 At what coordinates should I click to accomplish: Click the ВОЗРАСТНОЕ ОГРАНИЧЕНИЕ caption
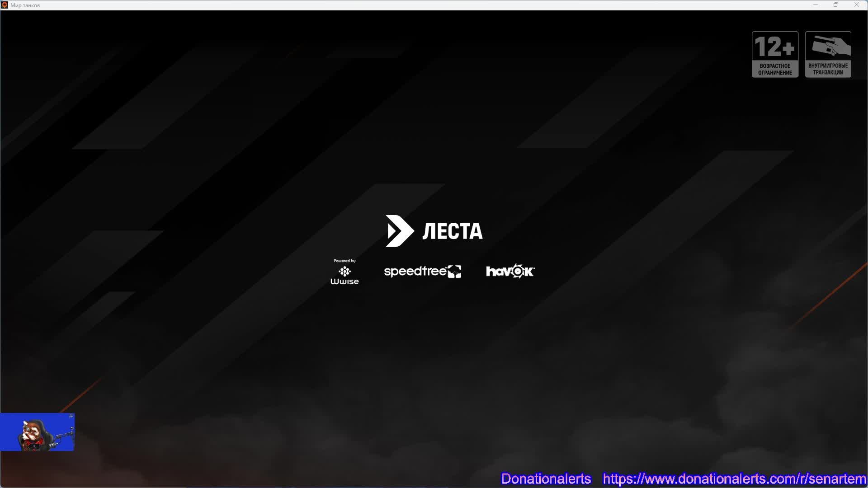tap(775, 69)
